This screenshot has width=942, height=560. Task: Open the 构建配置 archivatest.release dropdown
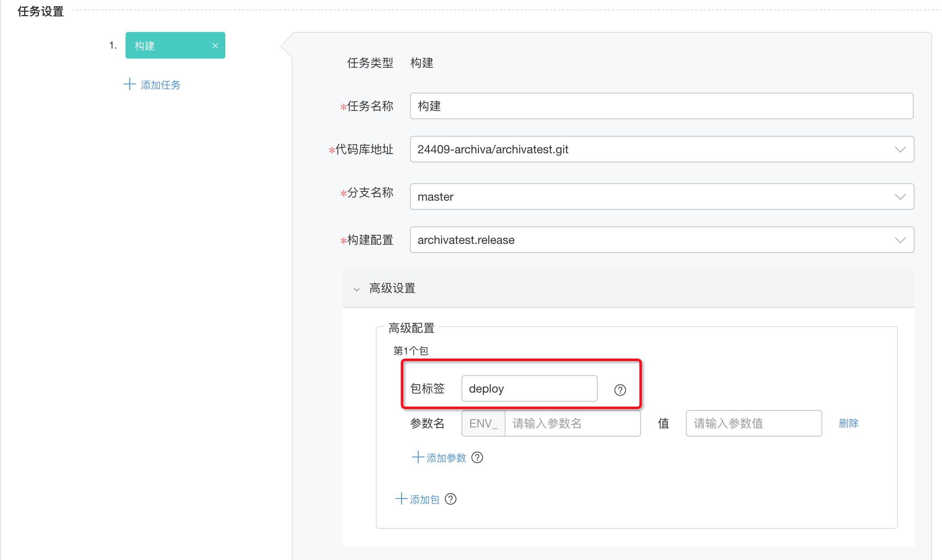coord(662,240)
